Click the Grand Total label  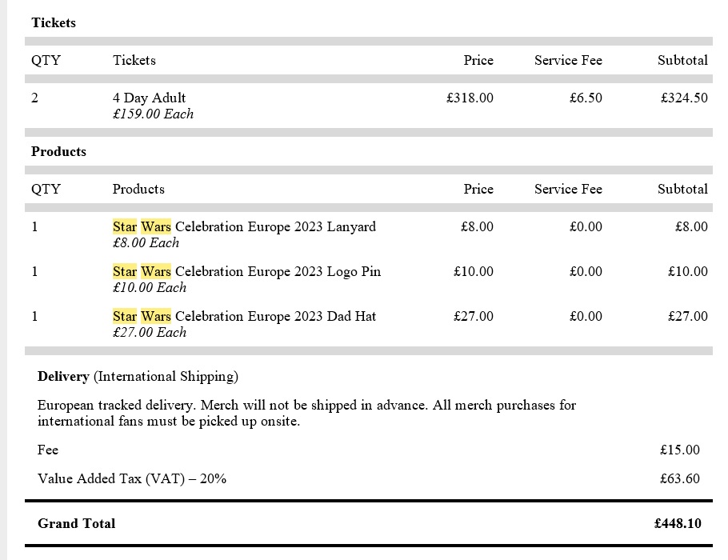click(76, 523)
